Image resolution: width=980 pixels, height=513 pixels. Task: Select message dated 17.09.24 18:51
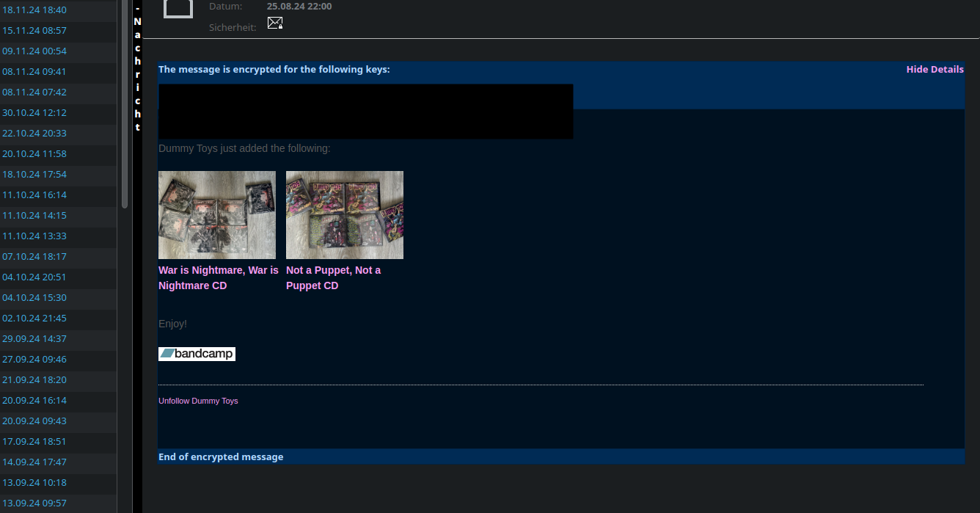coord(59,442)
